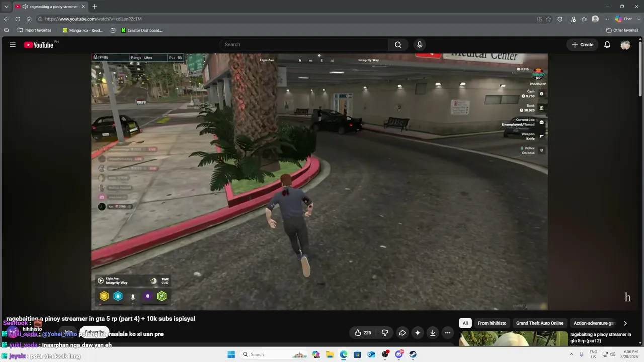This screenshot has width=644, height=362.
Task: Open Edge Settings and more menu
Action: pyautogui.click(x=606, y=19)
